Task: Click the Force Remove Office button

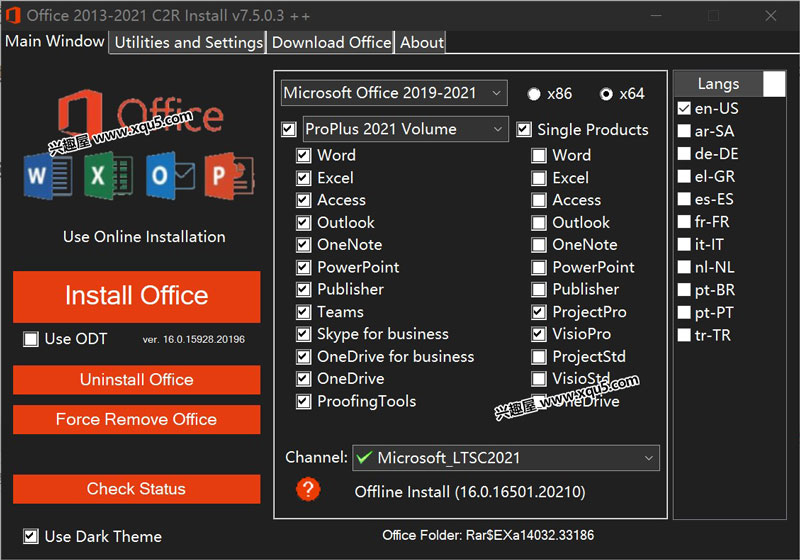Action: pyautogui.click(x=137, y=419)
